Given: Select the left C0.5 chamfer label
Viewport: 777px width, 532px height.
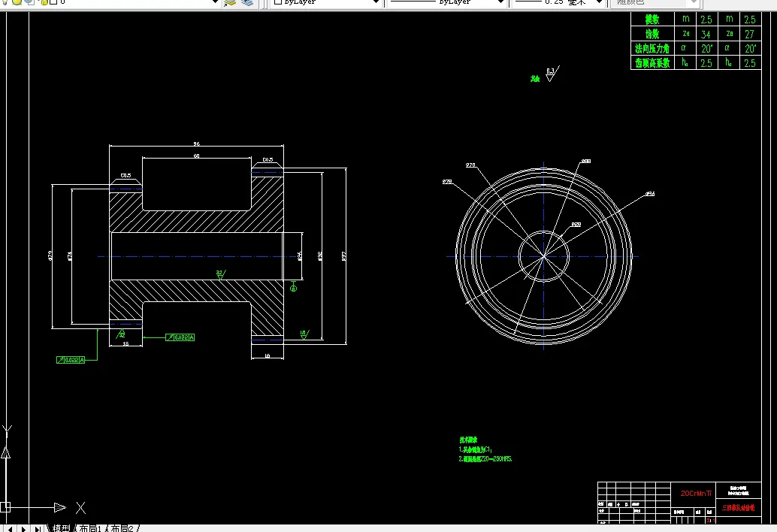Looking at the screenshot, I should coord(125,175).
